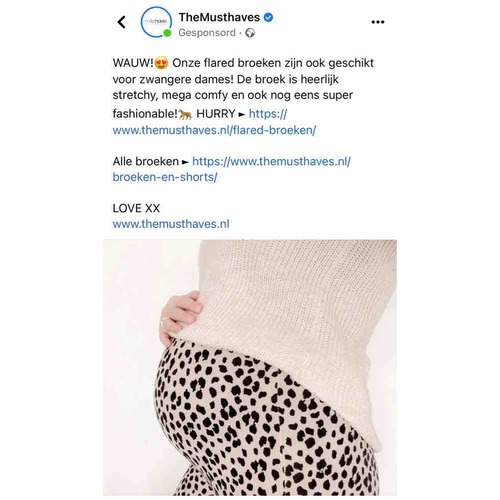500x500 pixels.
Task: Go back using the left arrow
Action: pos(122,22)
